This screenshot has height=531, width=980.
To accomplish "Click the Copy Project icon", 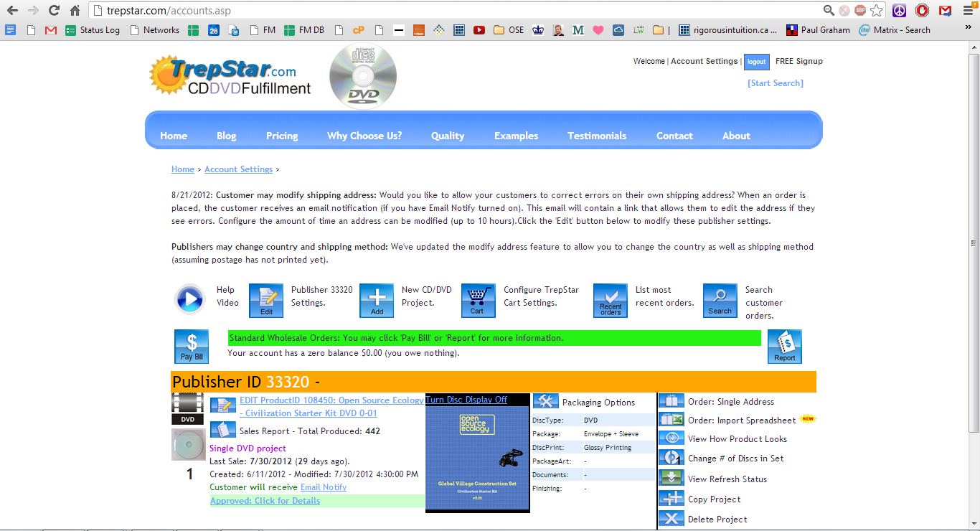I will (672, 499).
